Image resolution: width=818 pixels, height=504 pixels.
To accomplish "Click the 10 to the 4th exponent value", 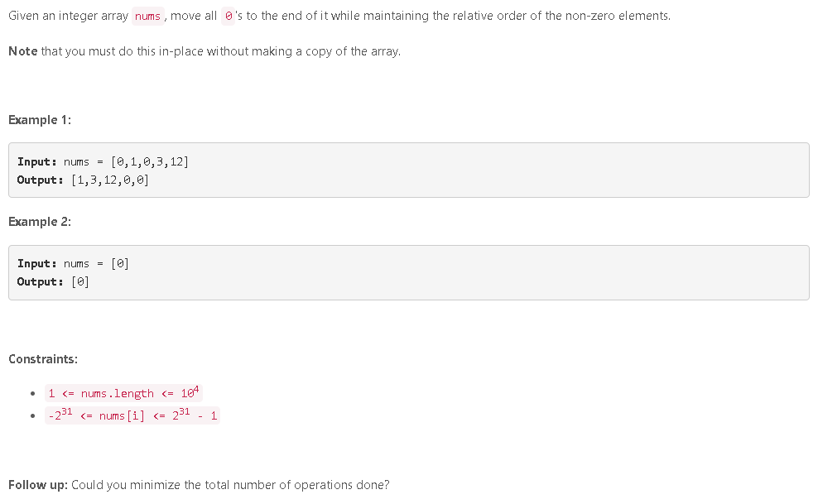I will pyautogui.click(x=190, y=392).
